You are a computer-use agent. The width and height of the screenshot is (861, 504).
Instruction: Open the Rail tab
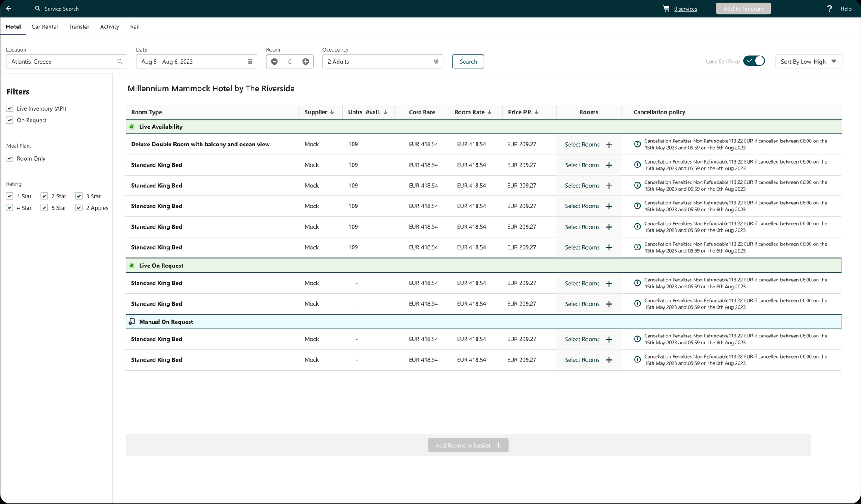coord(135,27)
